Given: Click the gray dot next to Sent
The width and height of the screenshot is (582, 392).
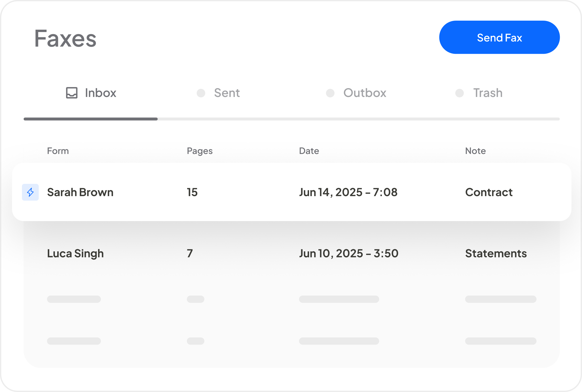Looking at the screenshot, I should pos(201,93).
